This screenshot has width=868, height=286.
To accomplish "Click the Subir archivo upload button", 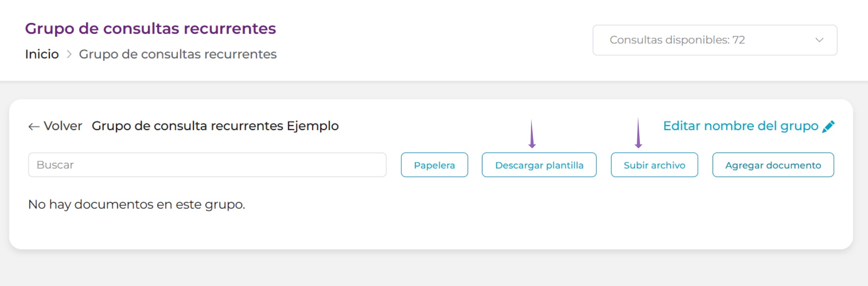I will (x=654, y=165).
